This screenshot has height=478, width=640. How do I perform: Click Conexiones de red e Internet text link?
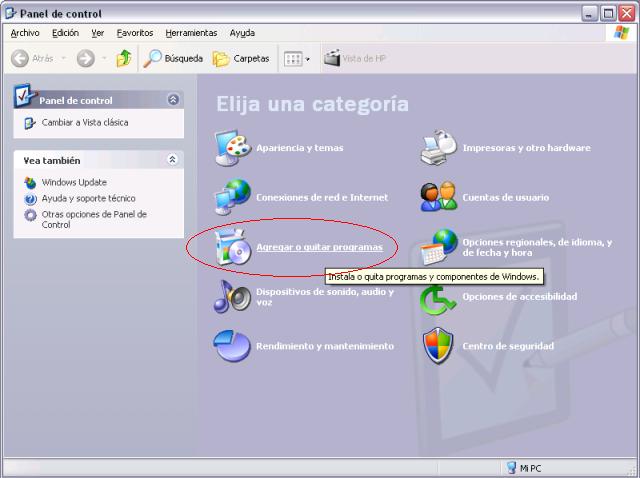pyautogui.click(x=322, y=198)
